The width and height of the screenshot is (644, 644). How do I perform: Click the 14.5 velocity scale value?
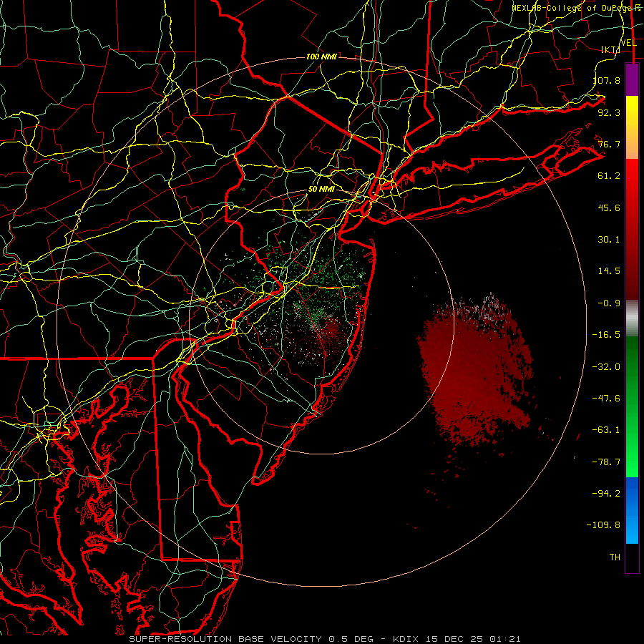coord(609,271)
